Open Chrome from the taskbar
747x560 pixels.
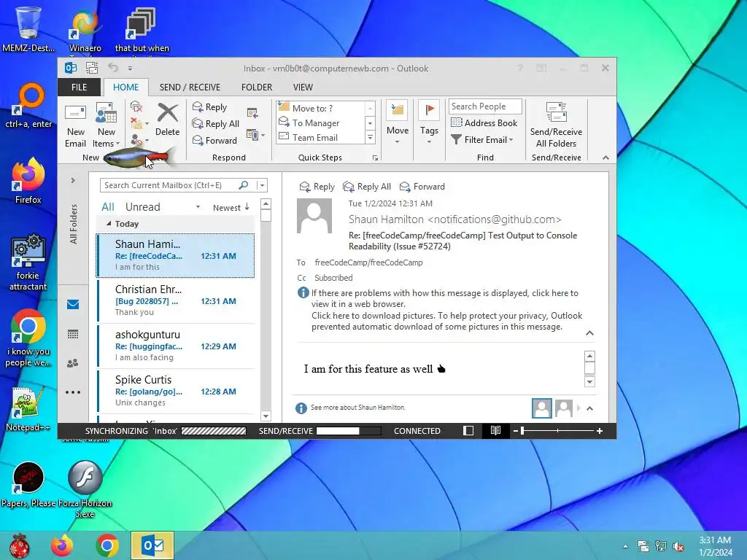[107, 545]
